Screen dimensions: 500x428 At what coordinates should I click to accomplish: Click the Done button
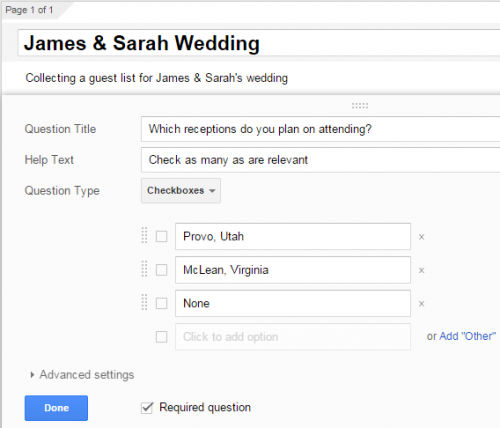pyautogui.click(x=56, y=408)
